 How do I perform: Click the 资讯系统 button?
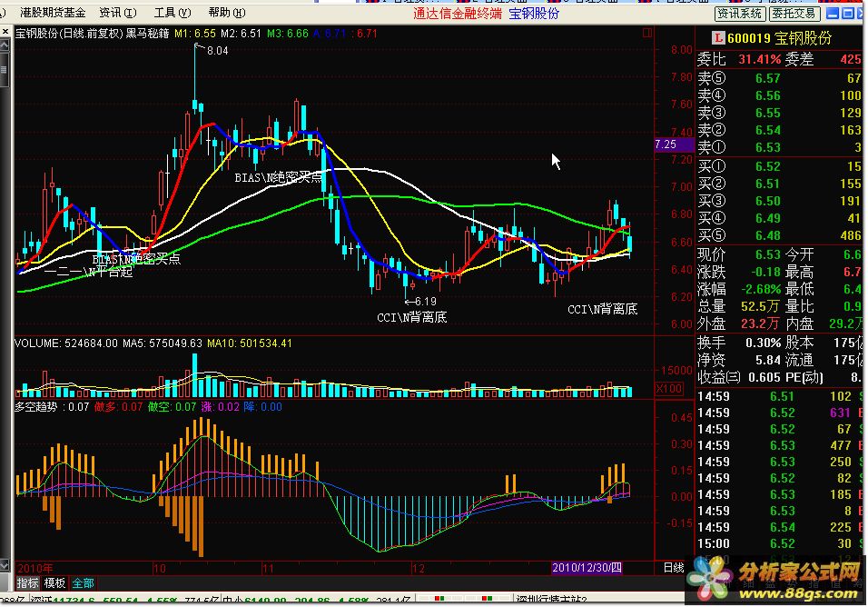(x=740, y=14)
